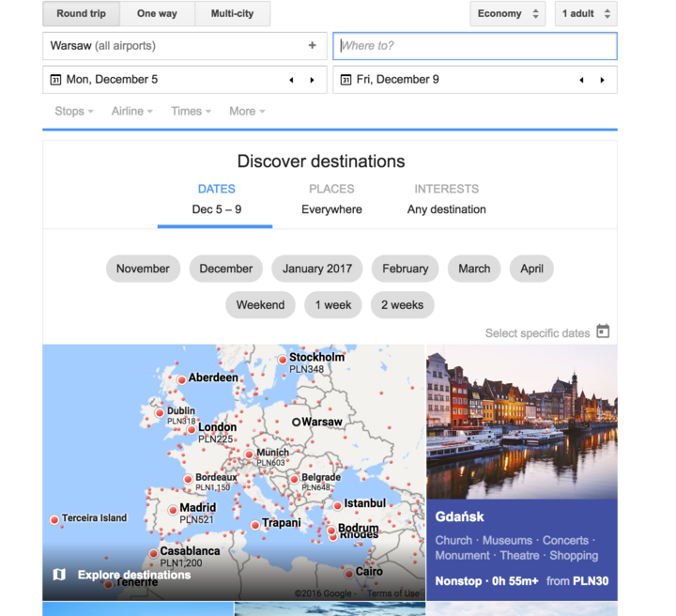This screenshot has width=676, height=616.
Task: Switch to the DATES tab
Action: (x=217, y=199)
